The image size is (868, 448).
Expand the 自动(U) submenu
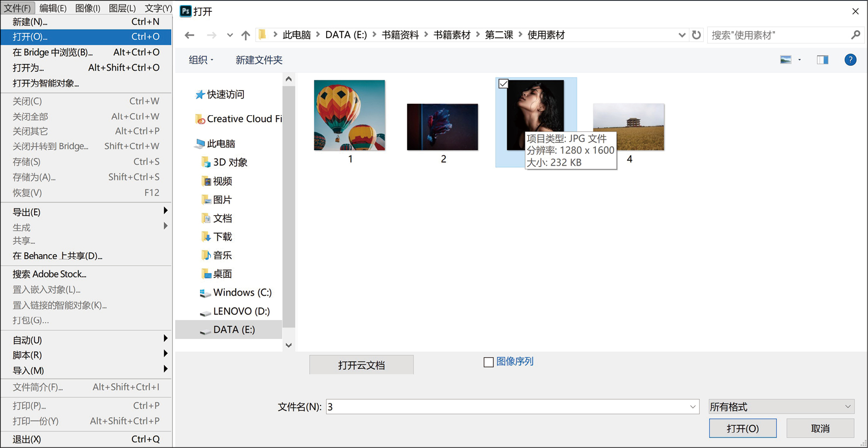tap(86, 340)
